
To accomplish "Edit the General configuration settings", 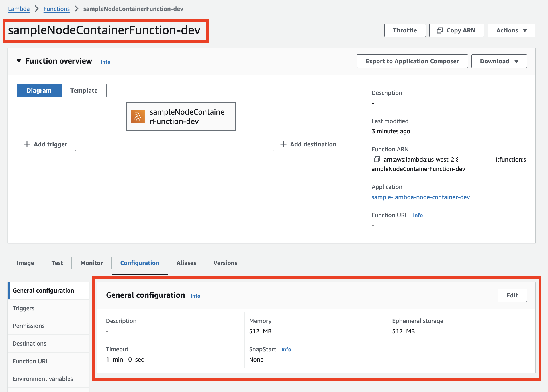I will [512, 295].
